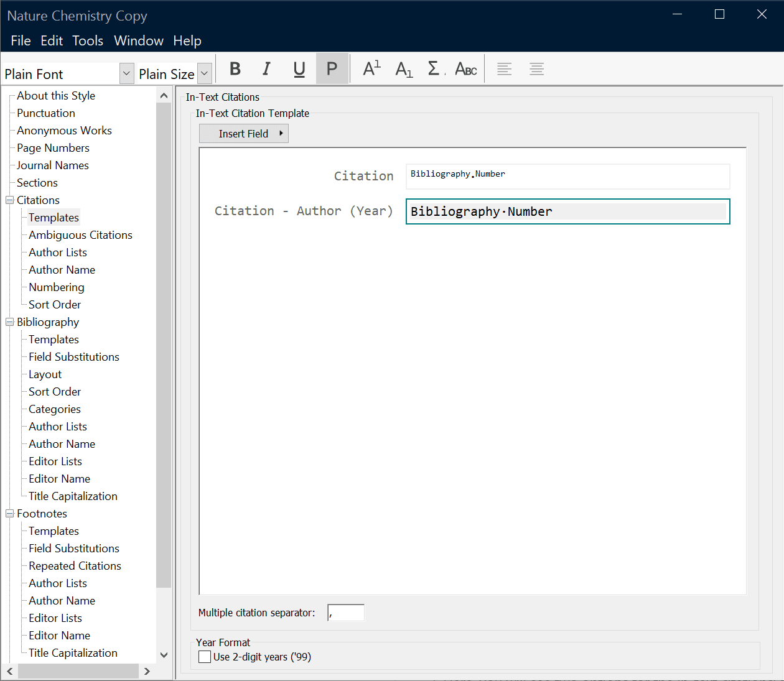This screenshot has width=784, height=681.
Task: Open the Tools menu
Action: click(x=88, y=41)
